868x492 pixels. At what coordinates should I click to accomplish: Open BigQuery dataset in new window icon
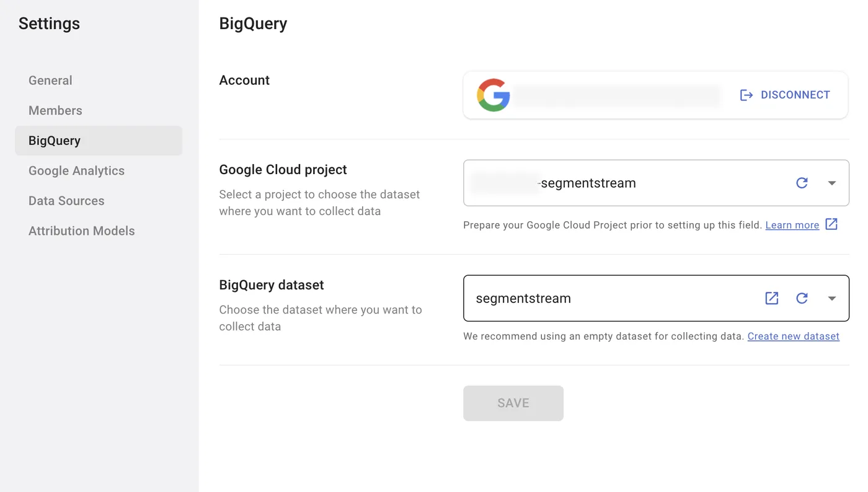click(771, 298)
